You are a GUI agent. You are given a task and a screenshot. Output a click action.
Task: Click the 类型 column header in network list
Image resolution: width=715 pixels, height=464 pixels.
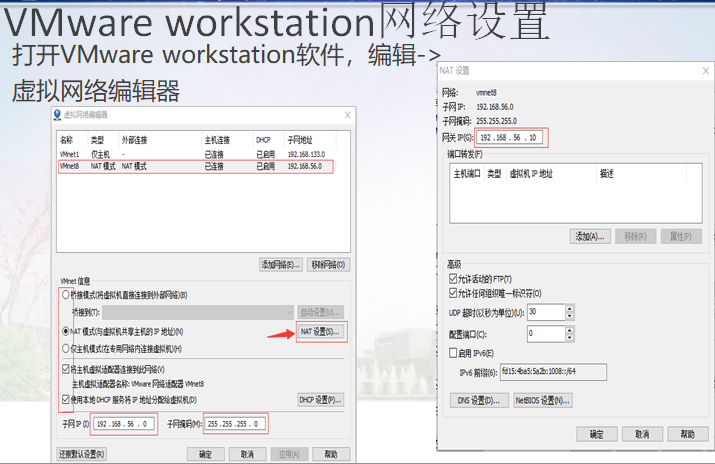click(x=97, y=140)
